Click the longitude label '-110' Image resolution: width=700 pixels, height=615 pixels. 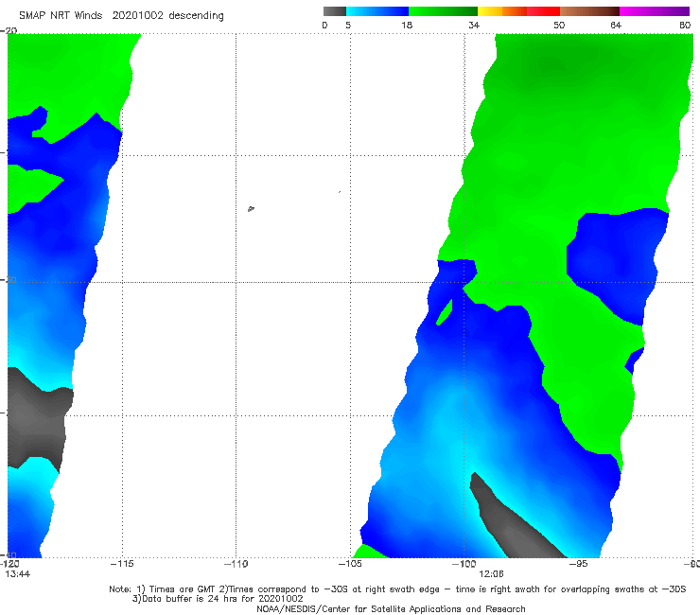pos(236,564)
